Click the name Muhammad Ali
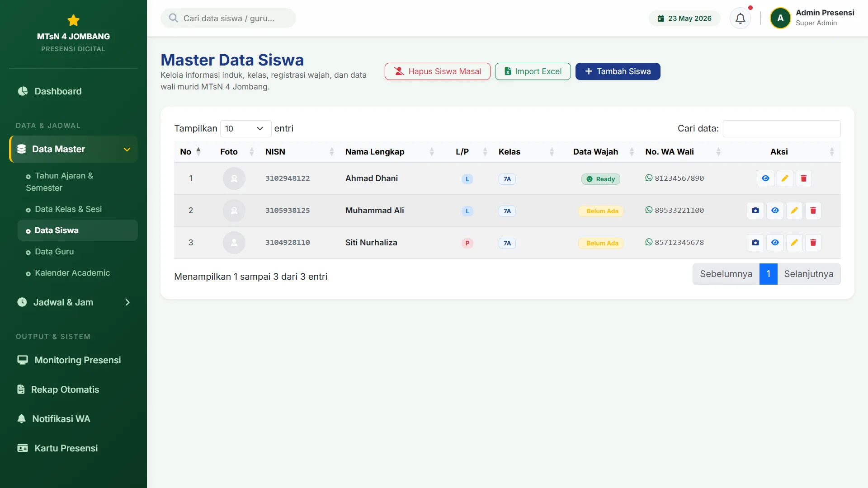Viewport: 868px width, 488px height. [375, 211]
